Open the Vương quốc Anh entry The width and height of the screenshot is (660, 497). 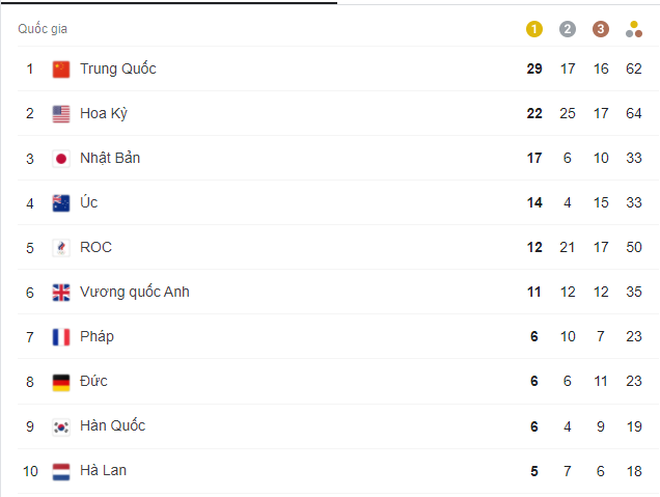[x=134, y=292]
